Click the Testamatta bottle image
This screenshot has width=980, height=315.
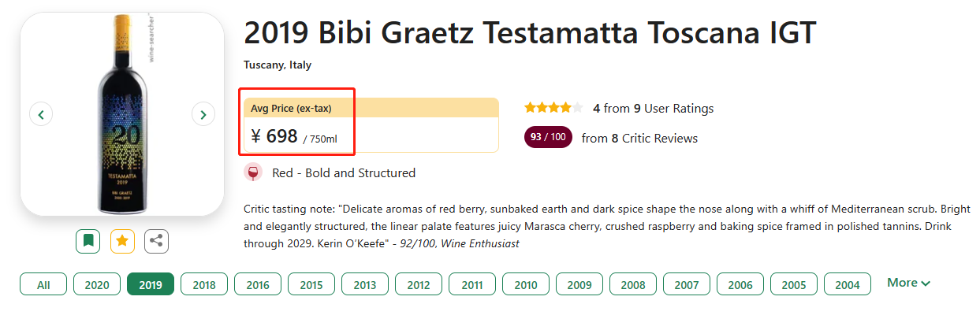[x=122, y=114]
